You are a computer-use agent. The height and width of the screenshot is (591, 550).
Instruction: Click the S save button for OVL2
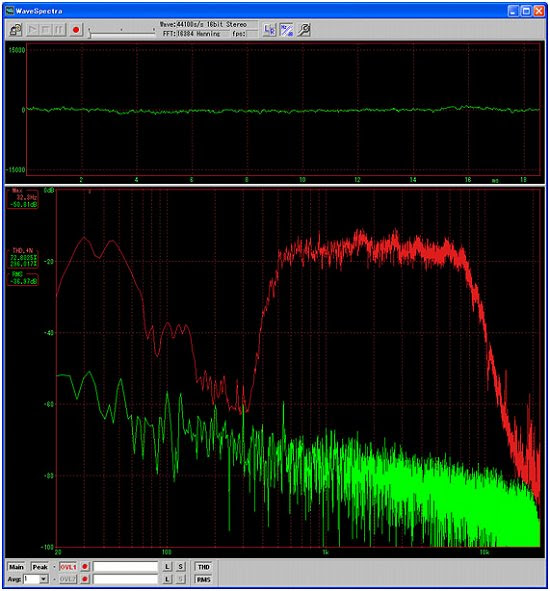coord(181,579)
